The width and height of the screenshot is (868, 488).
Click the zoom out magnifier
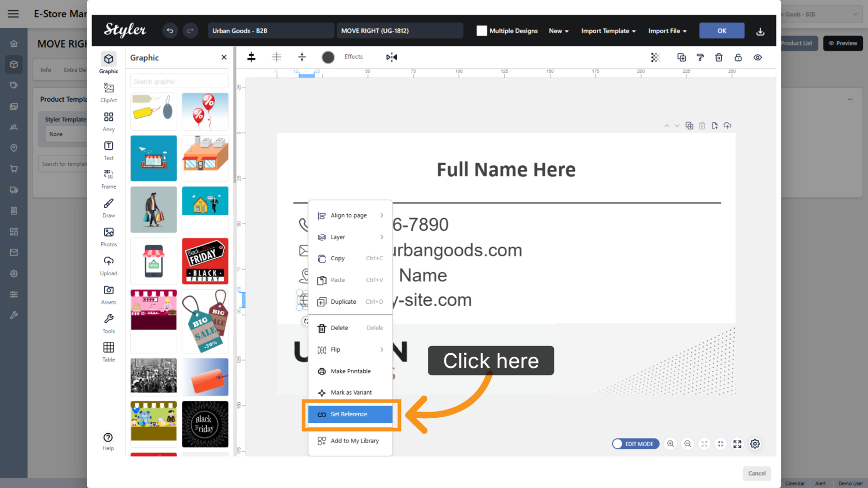[688, 444]
